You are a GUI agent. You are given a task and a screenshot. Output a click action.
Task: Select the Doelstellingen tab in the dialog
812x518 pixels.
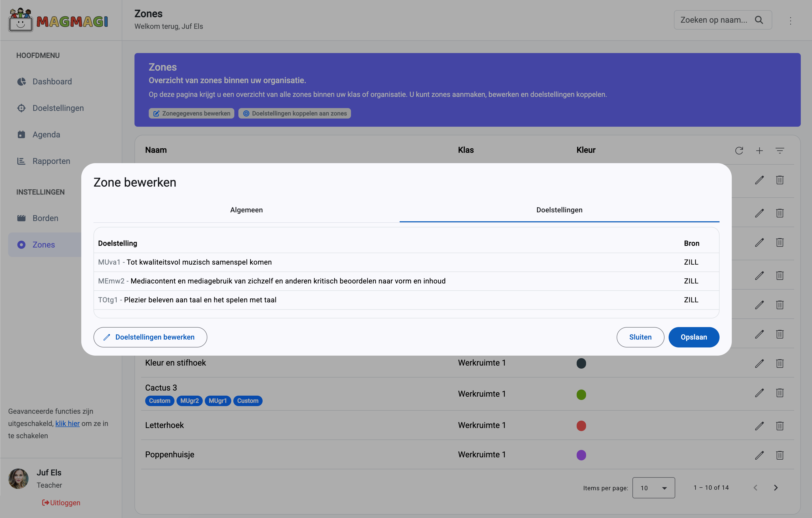point(559,210)
